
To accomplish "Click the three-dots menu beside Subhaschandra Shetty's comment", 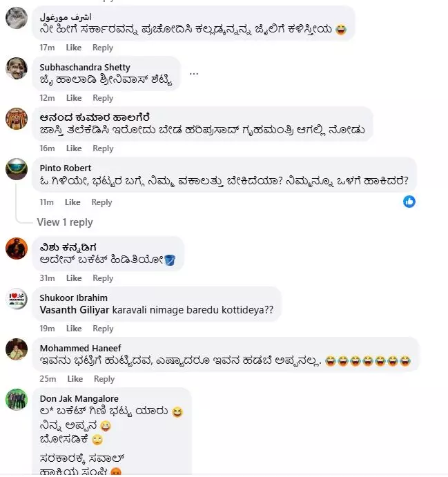I will pyautogui.click(x=194, y=74).
